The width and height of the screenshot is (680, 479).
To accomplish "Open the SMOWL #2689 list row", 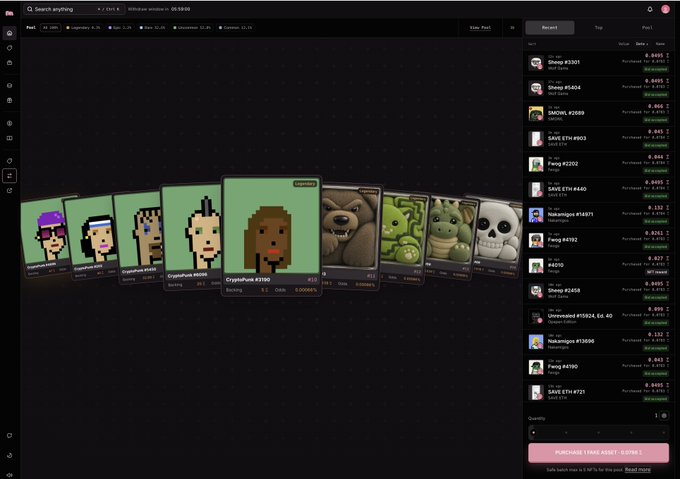I will [x=598, y=114].
